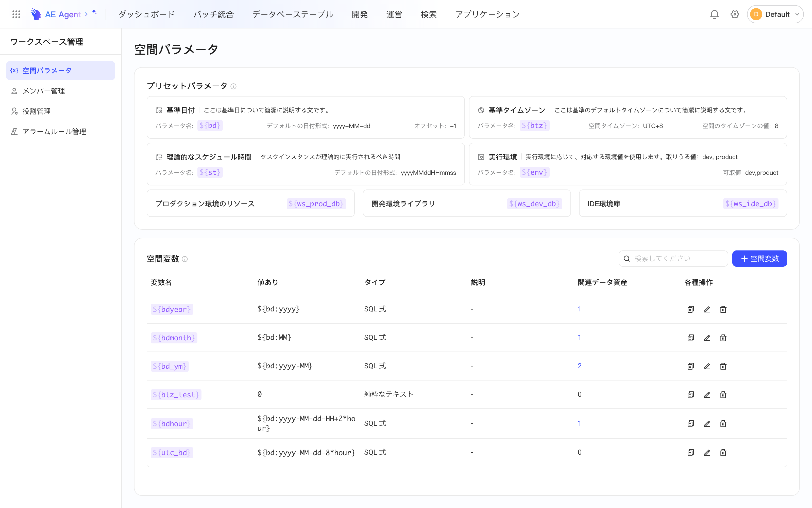Copy the ${bdyear} variable row
Image resolution: width=812 pixels, height=508 pixels.
pos(690,309)
